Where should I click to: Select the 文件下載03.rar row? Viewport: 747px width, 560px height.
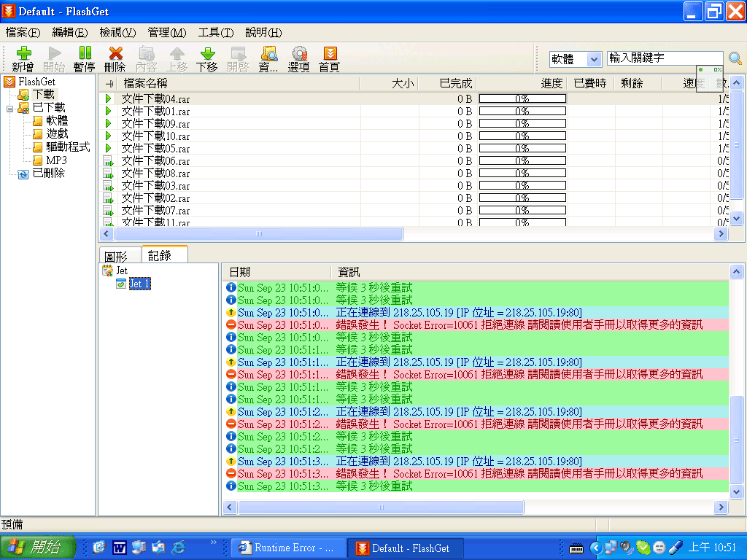tap(415, 186)
